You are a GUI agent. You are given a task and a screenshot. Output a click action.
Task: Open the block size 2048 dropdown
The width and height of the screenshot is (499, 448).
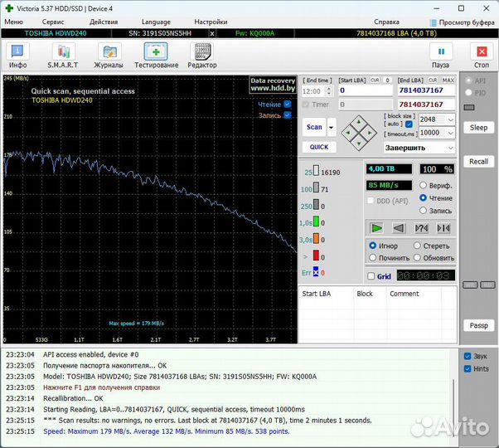tap(450, 119)
